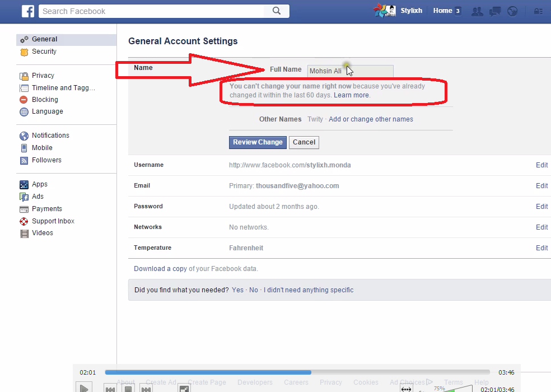Click the Followers feed icon
Viewport: 551px width, 392px height.
(x=24, y=161)
